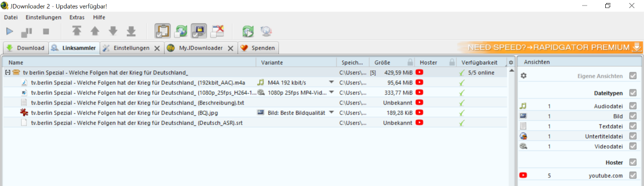Close the Einstellungen tab
644x186 pixels.
tap(157, 48)
